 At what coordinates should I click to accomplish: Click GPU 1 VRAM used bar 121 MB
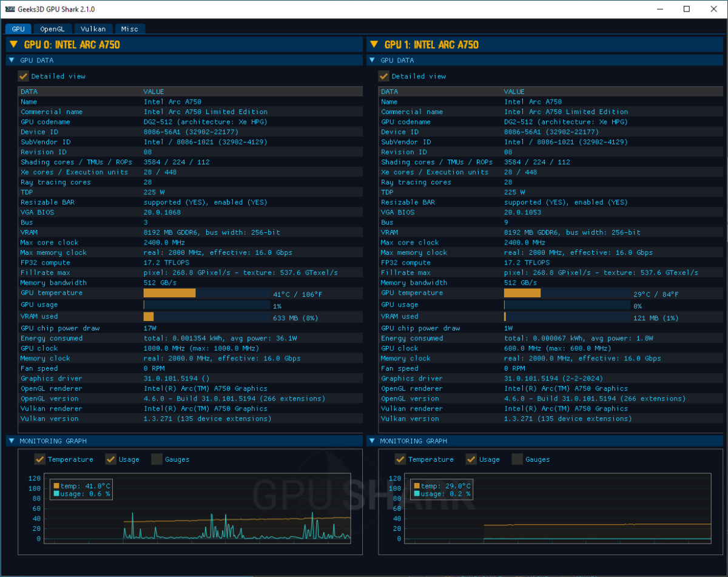[567, 317]
